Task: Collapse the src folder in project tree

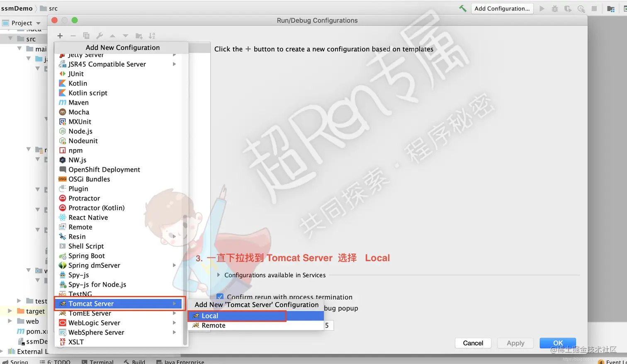Action: [10, 39]
